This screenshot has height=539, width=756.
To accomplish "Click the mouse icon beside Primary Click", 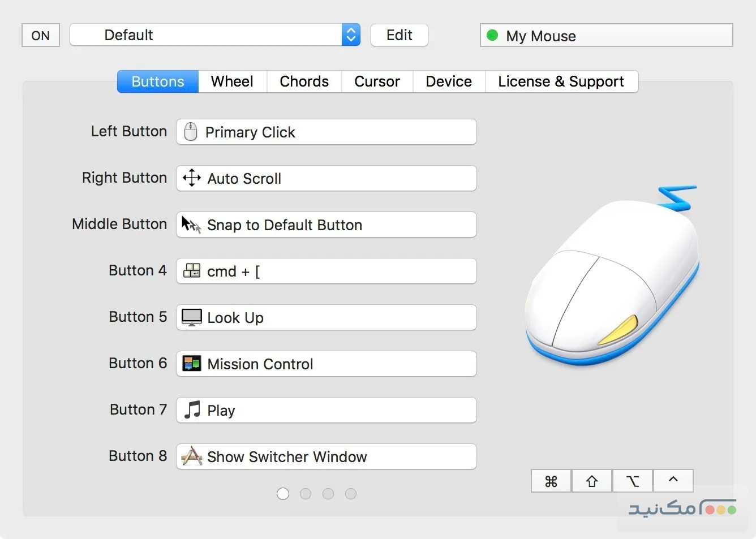I will pos(191,132).
